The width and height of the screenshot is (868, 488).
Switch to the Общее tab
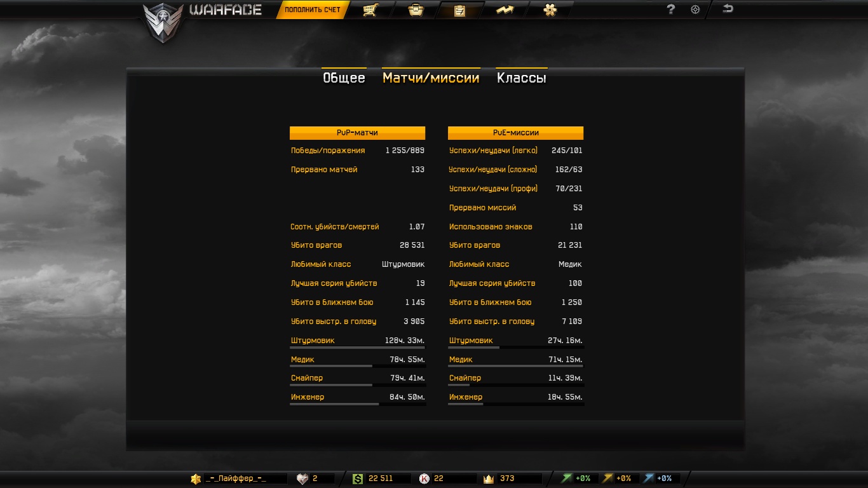pyautogui.click(x=344, y=78)
